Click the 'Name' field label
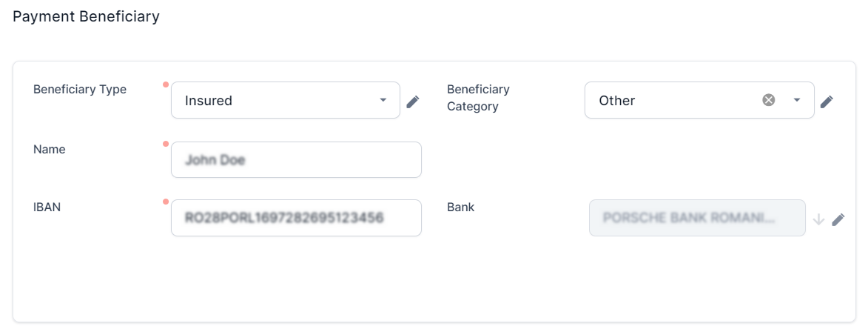This screenshot has height=332, width=868. pos(50,150)
